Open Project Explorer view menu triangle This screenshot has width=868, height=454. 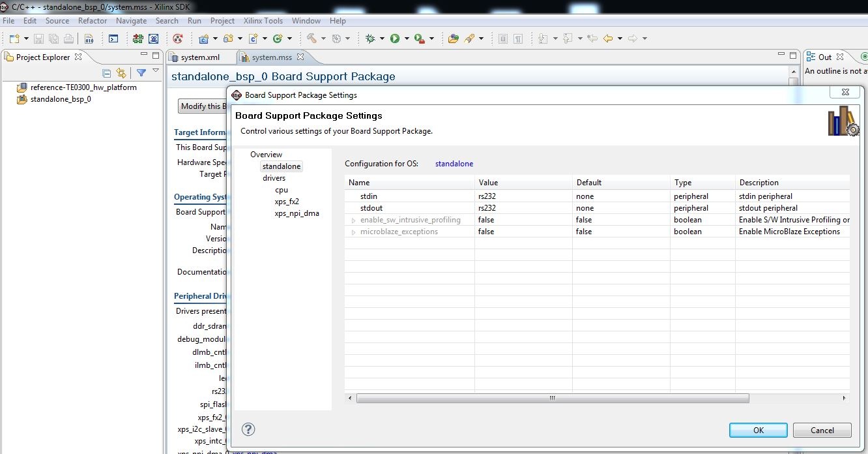click(x=156, y=71)
